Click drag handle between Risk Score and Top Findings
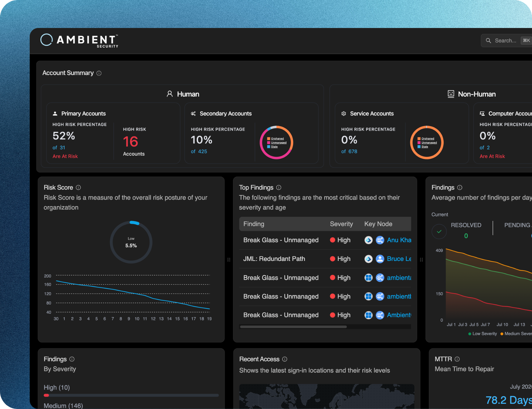The width and height of the screenshot is (532, 409). pyautogui.click(x=229, y=260)
